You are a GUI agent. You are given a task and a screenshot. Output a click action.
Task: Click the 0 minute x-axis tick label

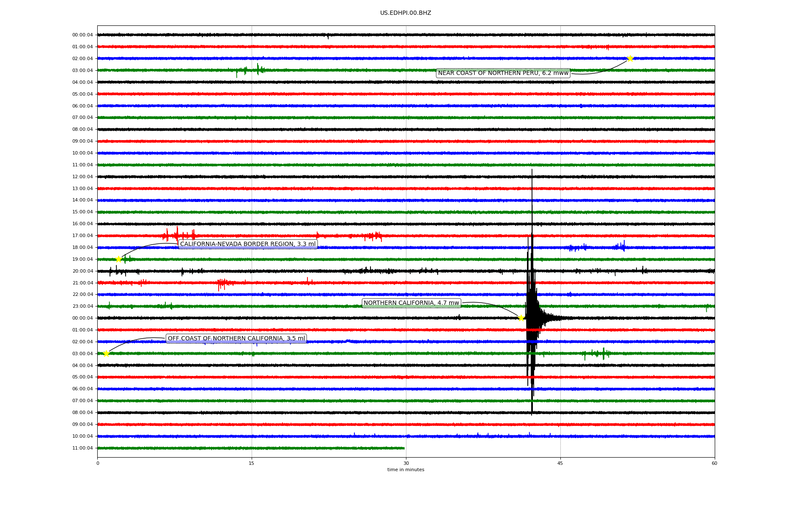tap(98, 463)
